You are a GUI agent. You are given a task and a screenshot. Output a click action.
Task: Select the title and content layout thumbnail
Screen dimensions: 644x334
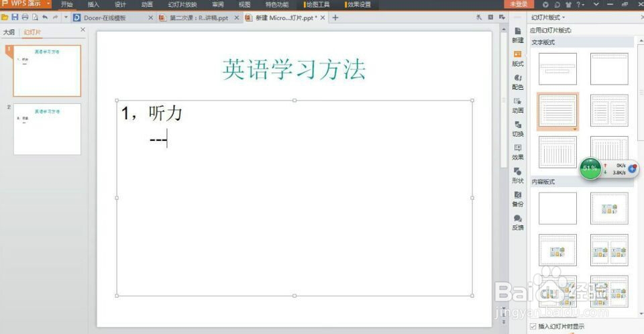point(557,250)
